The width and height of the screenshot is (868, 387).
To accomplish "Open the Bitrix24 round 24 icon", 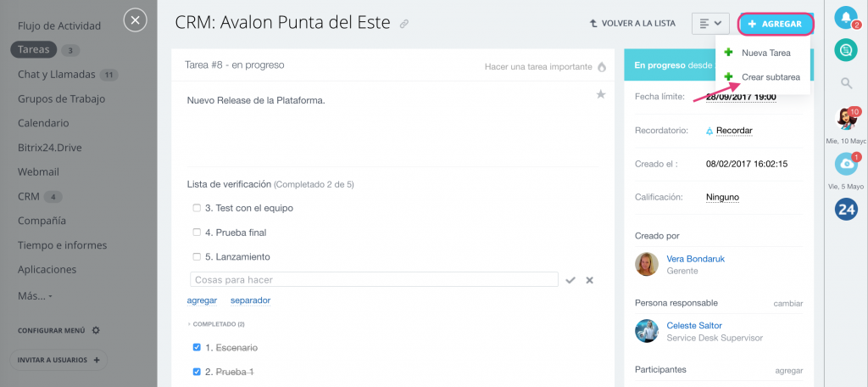I will click(x=846, y=209).
